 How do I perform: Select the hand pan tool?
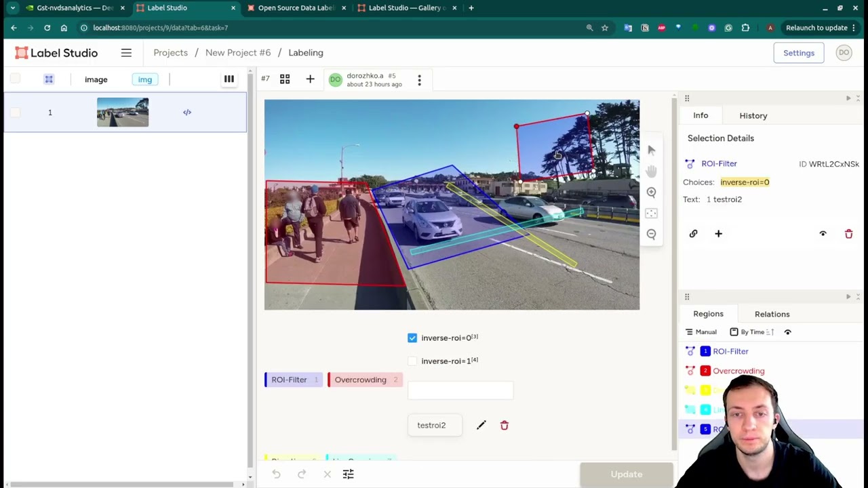coord(651,171)
